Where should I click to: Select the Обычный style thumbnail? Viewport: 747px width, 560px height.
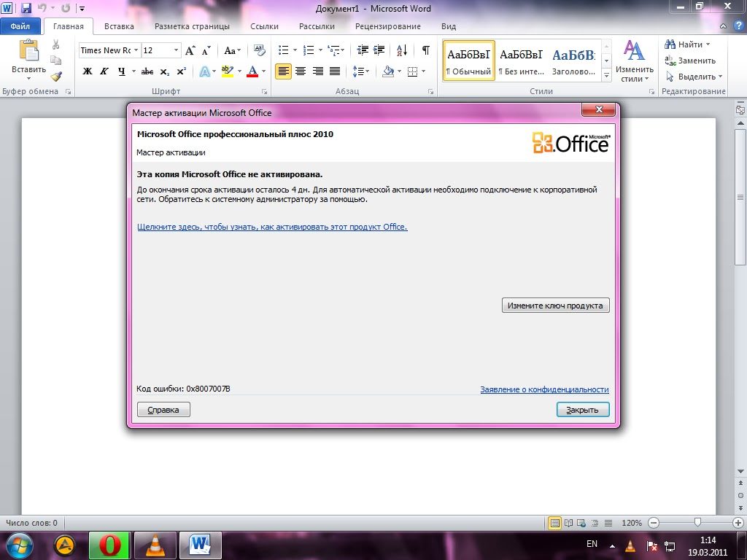(x=469, y=61)
